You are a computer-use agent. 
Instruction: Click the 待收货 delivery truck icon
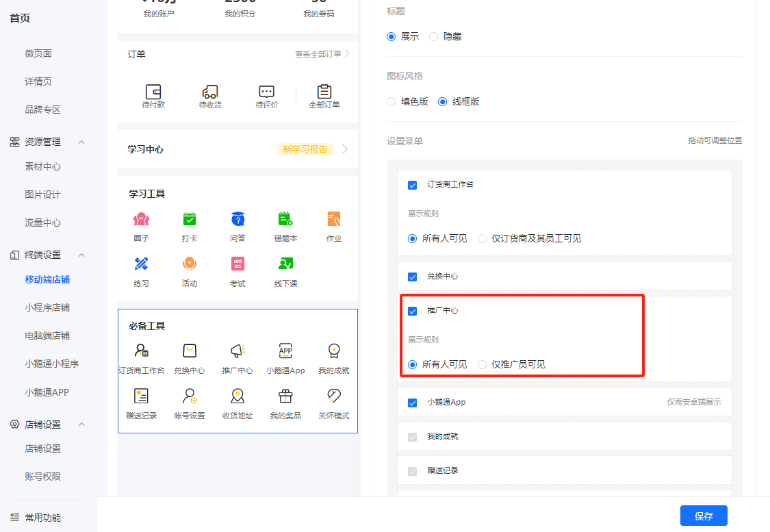pos(210,92)
